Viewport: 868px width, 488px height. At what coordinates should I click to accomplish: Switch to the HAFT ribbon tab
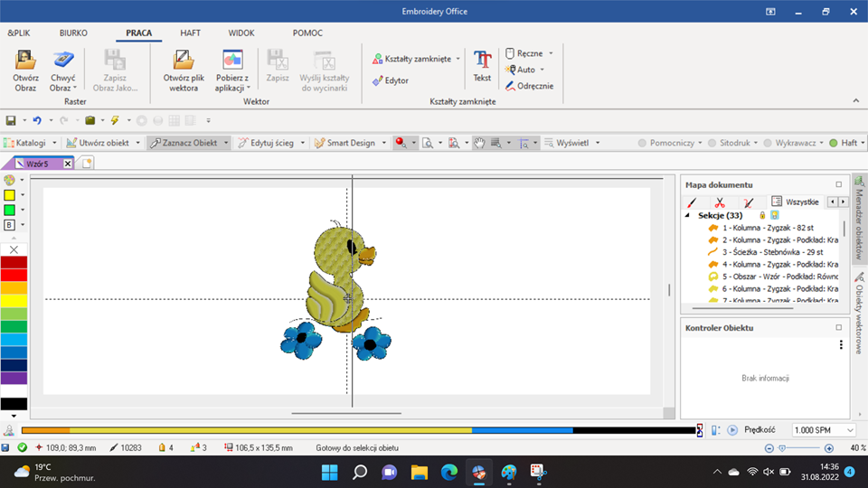coord(190,33)
